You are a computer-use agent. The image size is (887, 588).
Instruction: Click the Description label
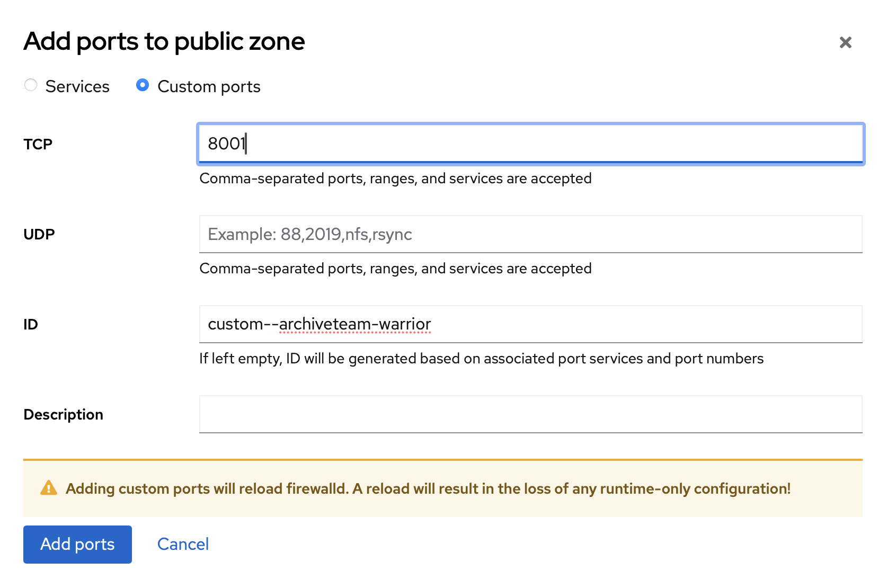[x=63, y=415]
